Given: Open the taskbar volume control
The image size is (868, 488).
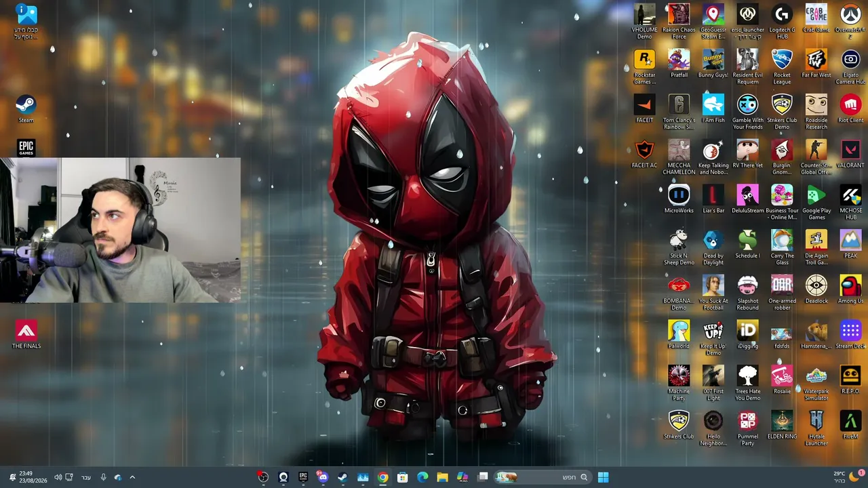Looking at the screenshot, I should click(x=58, y=477).
